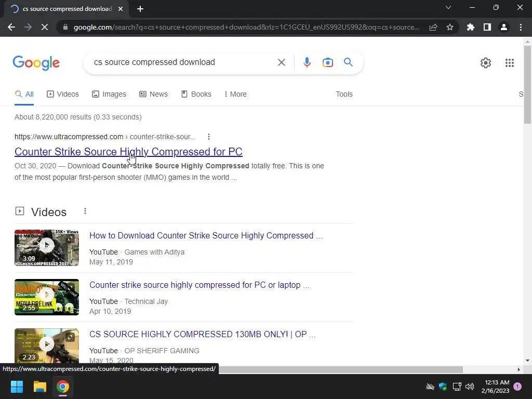Search by image with camera icon

pos(327,62)
